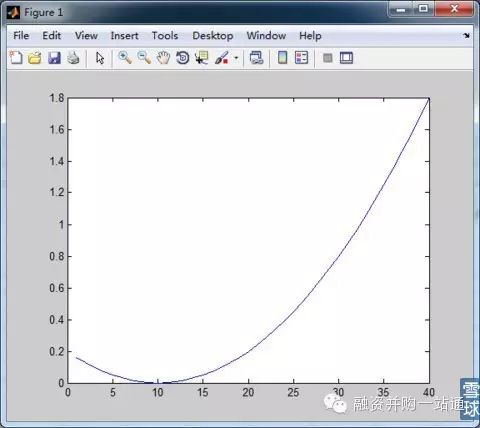Select the Edit Plot arrow tool
This screenshot has width=480, height=428.
(100, 58)
